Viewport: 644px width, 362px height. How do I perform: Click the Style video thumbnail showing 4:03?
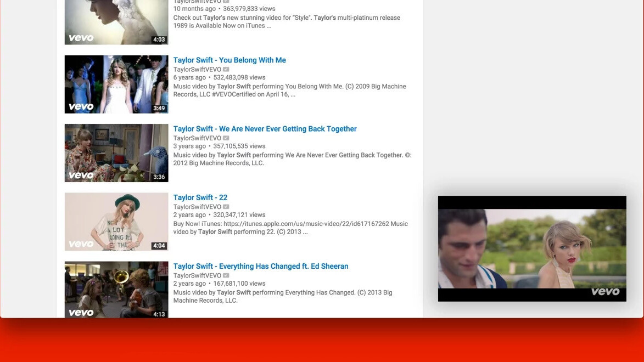coord(116,22)
